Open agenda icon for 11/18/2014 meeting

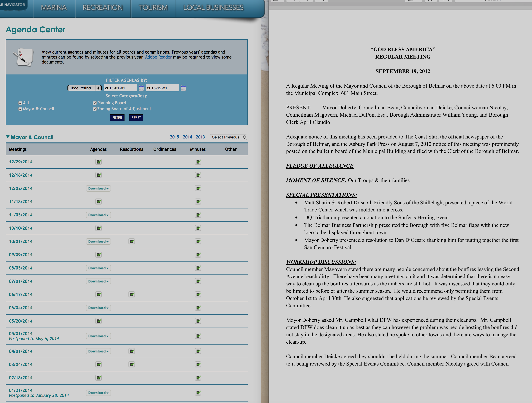pyautogui.click(x=98, y=201)
